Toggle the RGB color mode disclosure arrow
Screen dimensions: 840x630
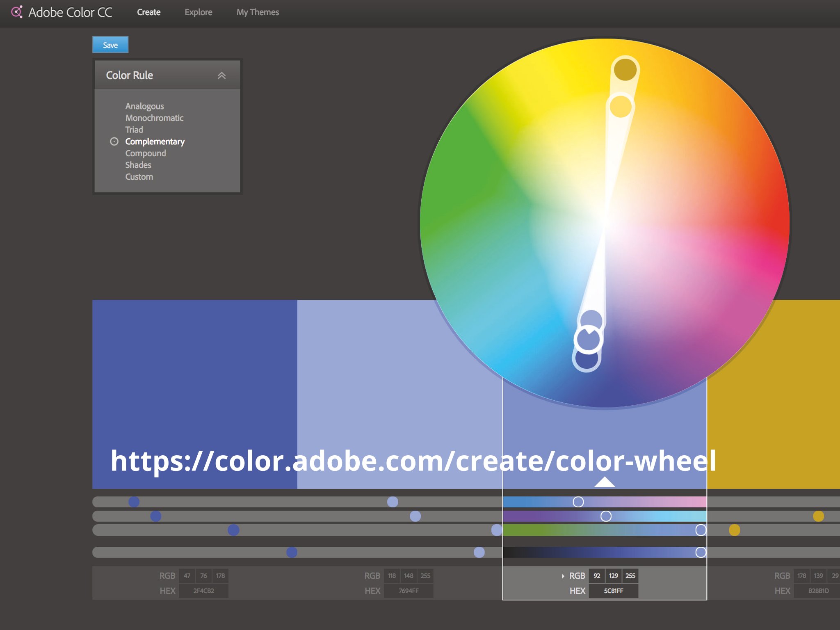[x=563, y=576]
